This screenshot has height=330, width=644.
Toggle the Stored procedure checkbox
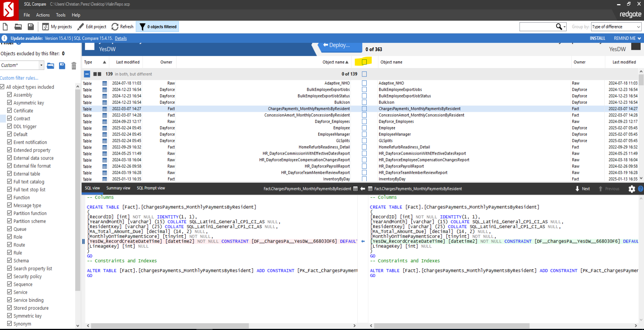[x=9, y=308]
